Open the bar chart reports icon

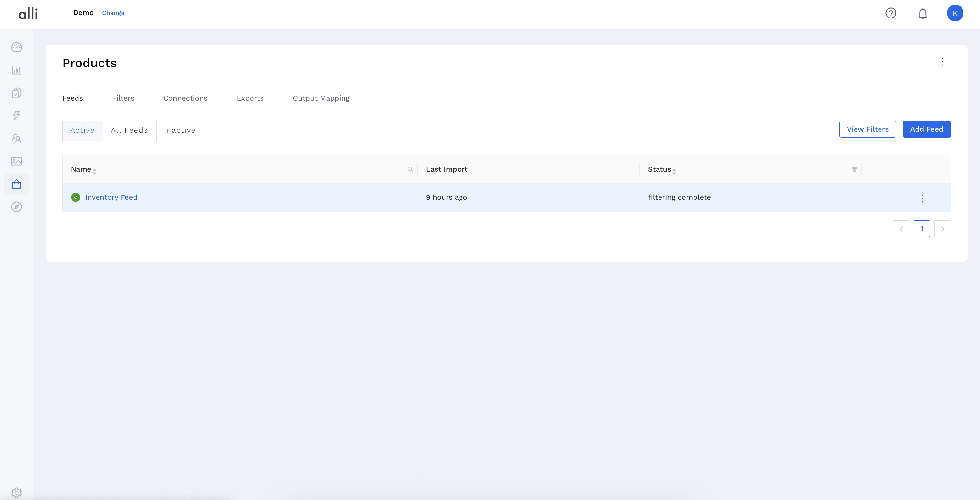coord(16,70)
